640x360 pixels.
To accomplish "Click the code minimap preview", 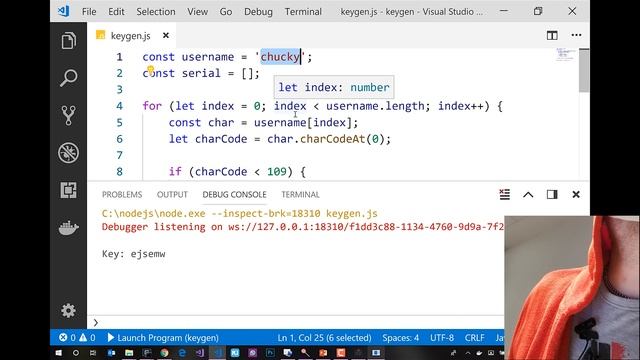I will coord(566,54).
